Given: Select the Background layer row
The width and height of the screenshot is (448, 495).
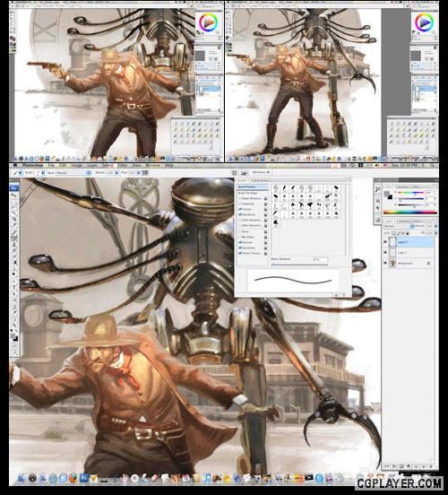Looking at the screenshot, I should click(409, 263).
